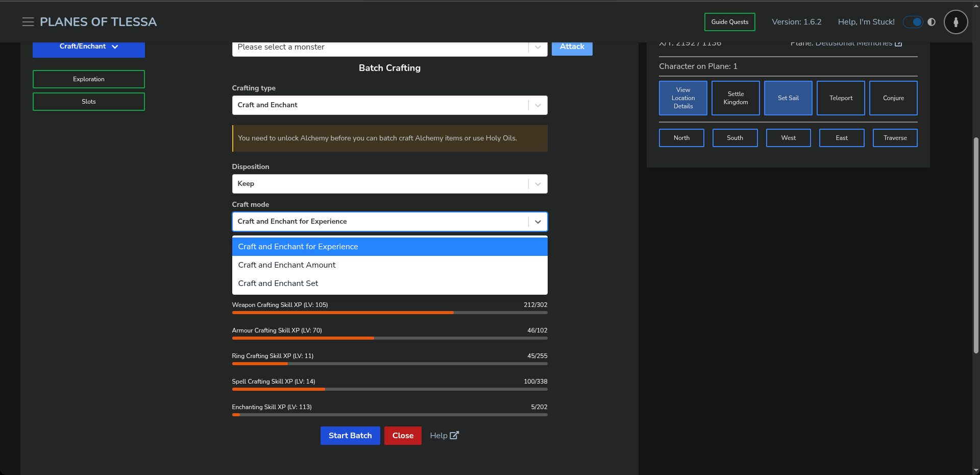Image resolution: width=980 pixels, height=475 pixels.
Task: Click the page vertical scrollbar
Action: pos(976,245)
